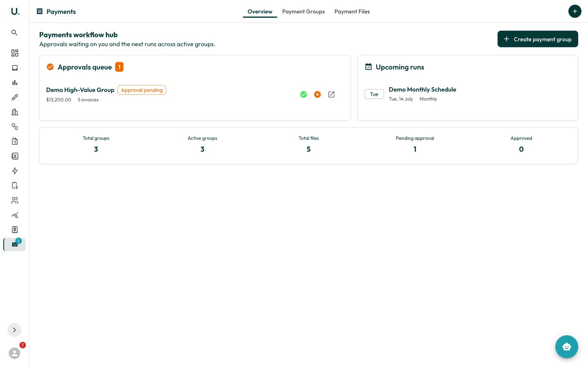Click the round plus button at top right
This screenshot has width=588, height=368.
(575, 11)
